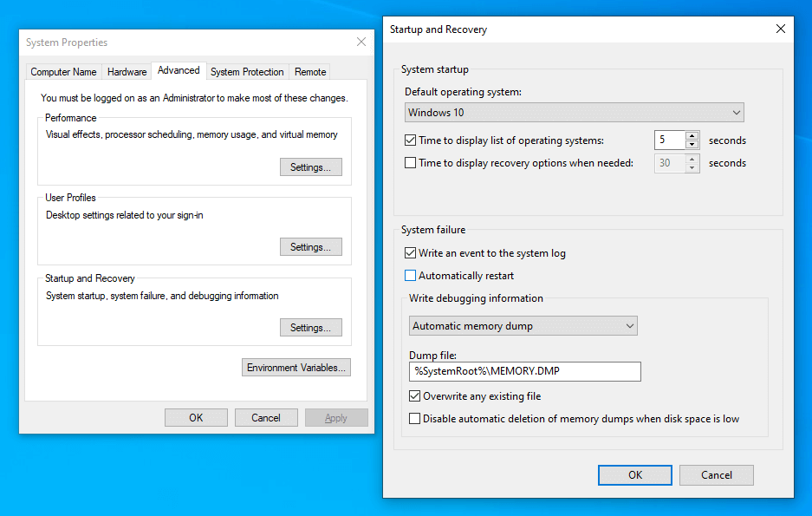This screenshot has height=516, width=812.
Task: Click the Apply button in System Properties
Action: click(336, 417)
